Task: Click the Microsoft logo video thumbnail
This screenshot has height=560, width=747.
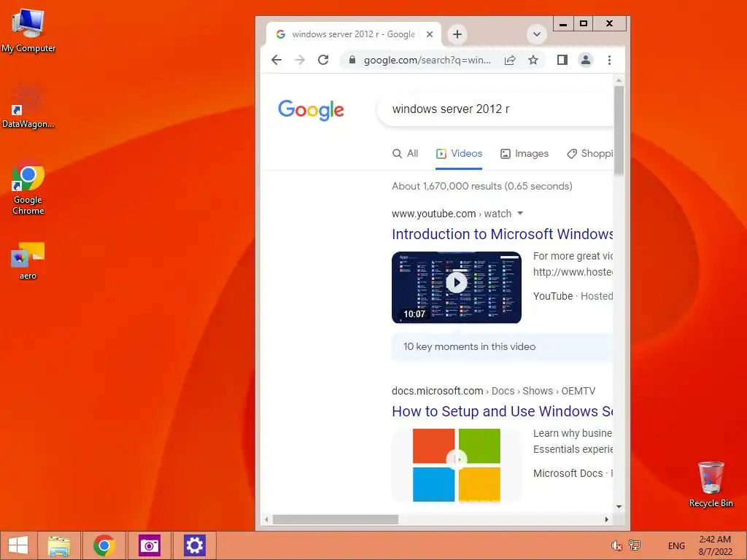Action: tap(457, 464)
